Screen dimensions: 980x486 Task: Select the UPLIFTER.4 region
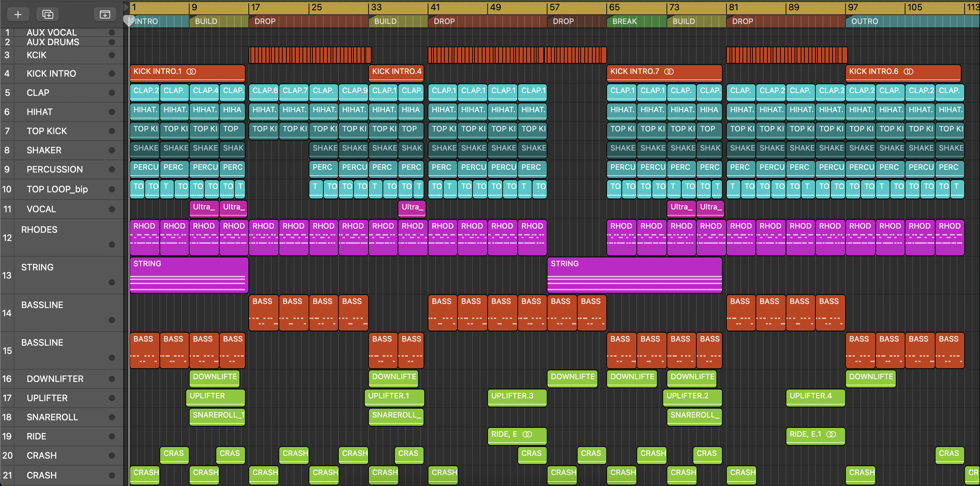(815, 398)
